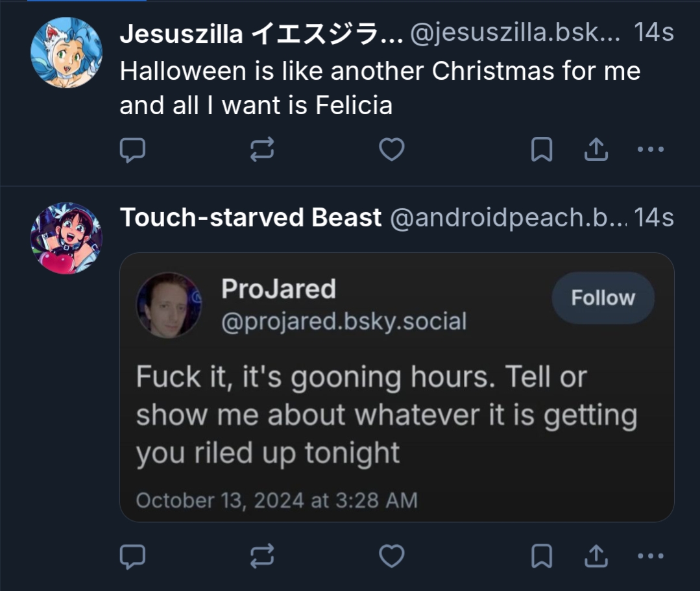This screenshot has height=591, width=700.
Task: Follow ProJared from the quoted post
Action: pos(603,298)
